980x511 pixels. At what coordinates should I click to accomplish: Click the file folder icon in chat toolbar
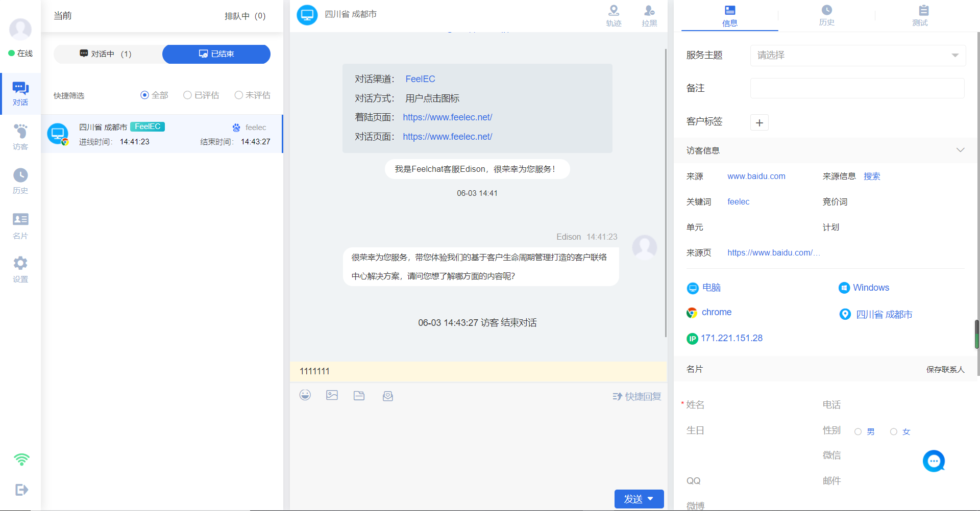tap(359, 396)
